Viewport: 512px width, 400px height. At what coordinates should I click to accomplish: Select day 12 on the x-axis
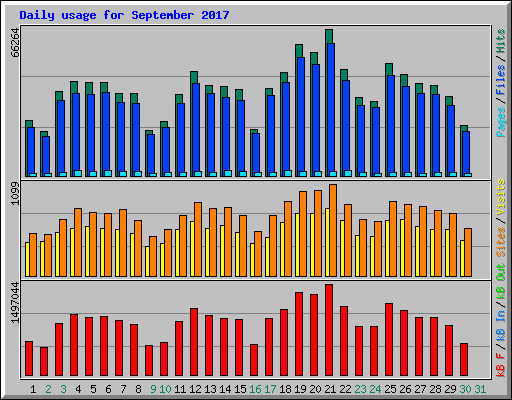click(195, 389)
